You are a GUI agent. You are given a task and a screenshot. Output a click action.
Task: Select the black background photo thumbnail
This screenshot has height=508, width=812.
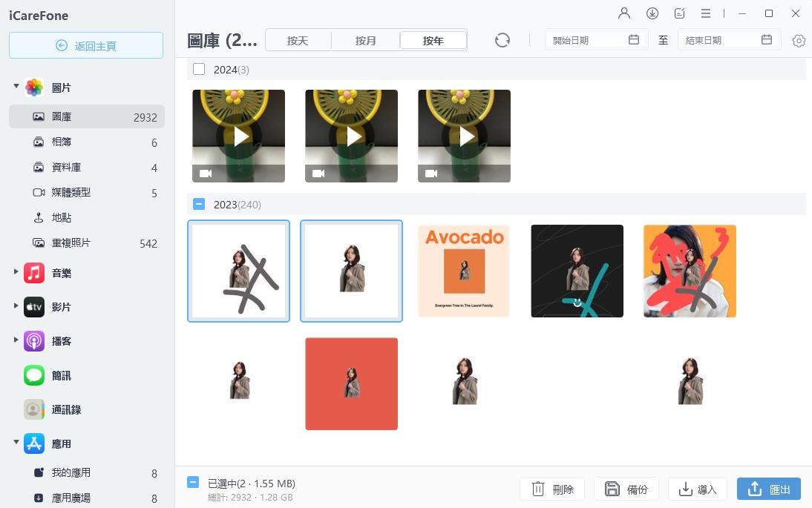coord(577,271)
